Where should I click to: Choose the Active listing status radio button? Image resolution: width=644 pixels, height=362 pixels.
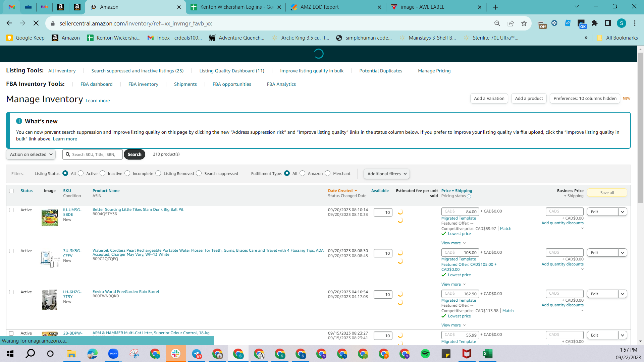tap(81, 173)
